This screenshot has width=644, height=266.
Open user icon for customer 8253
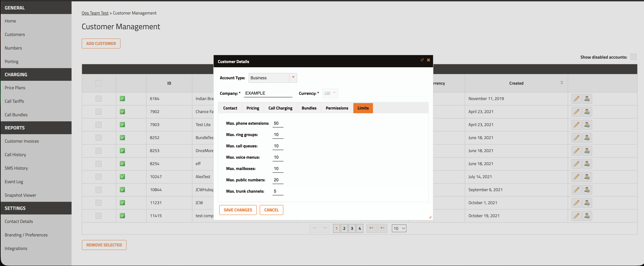click(x=587, y=151)
